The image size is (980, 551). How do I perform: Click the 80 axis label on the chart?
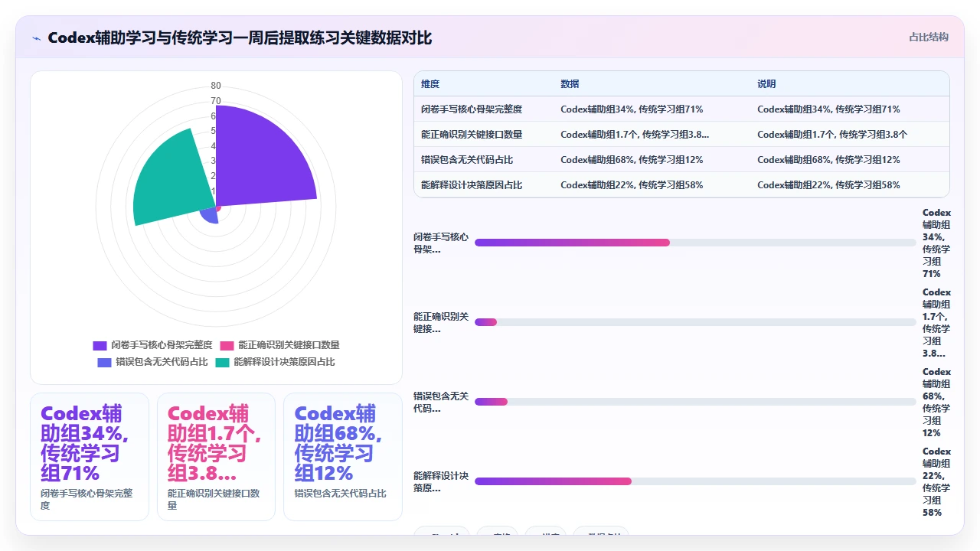(216, 86)
